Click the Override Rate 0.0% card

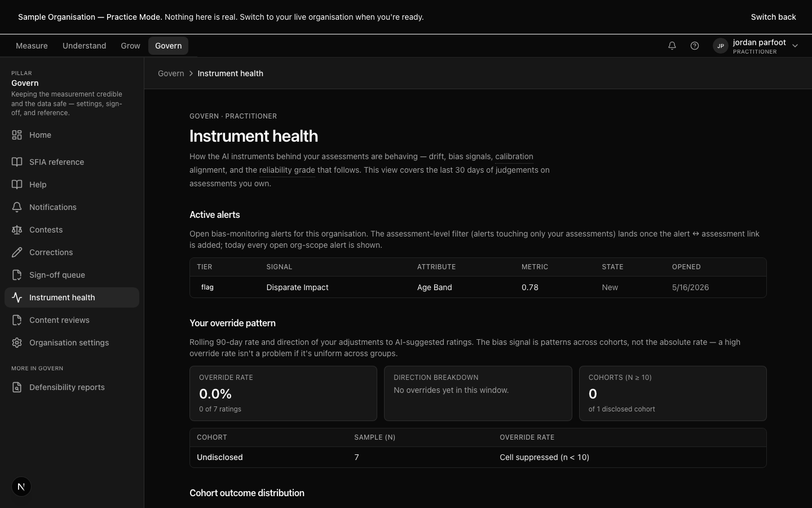point(283,393)
